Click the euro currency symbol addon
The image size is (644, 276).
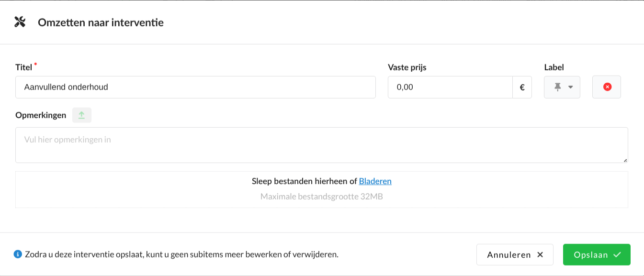pos(522,88)
